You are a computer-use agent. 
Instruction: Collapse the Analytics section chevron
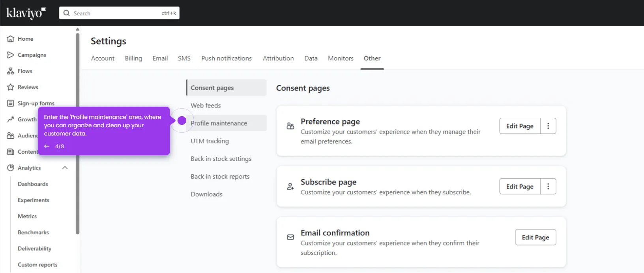tap(65, 168)
